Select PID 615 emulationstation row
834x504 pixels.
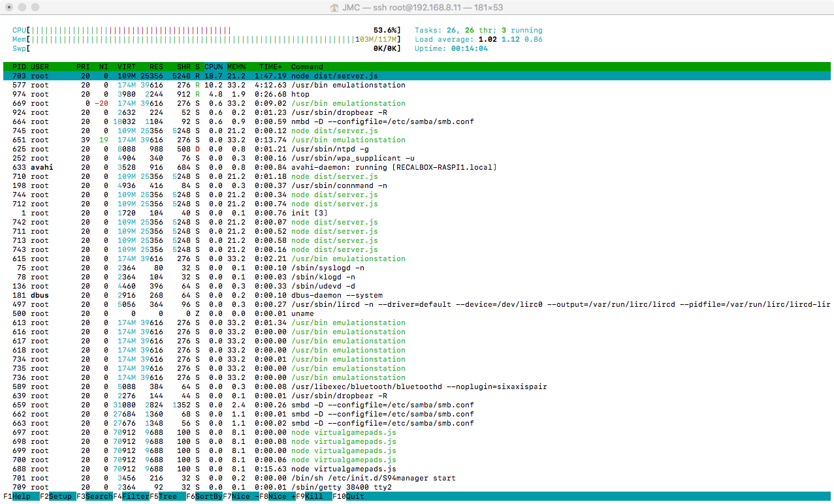click(x=417, y=259)
